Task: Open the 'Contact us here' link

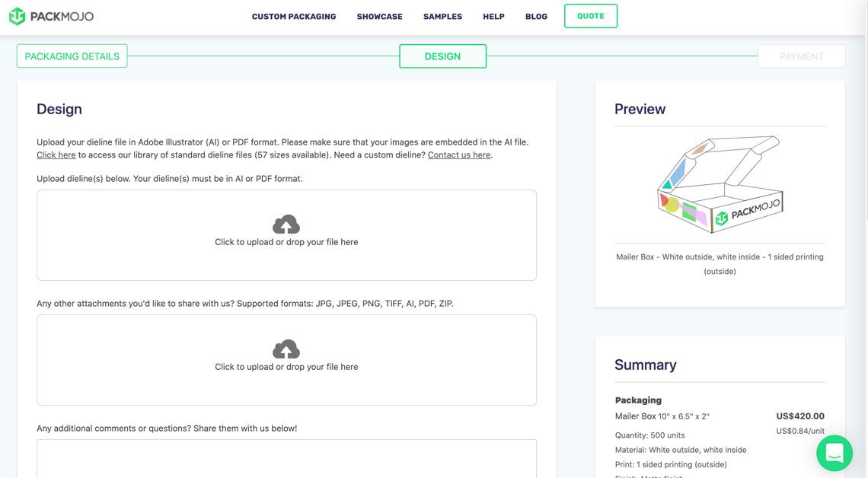Action: coord(459,155)
